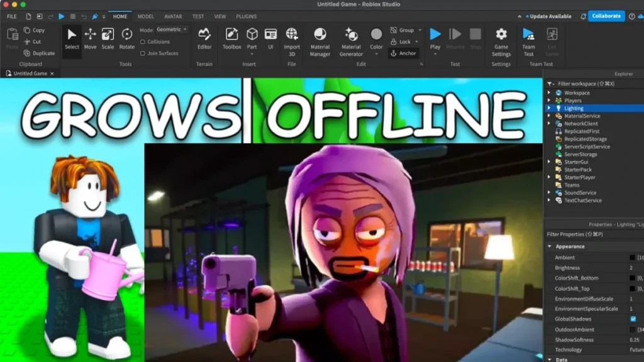Image resolution: width=644 pixels, height=362 pixels.
Task: Expand the Workspace node arrow
Action: (549, 93)
